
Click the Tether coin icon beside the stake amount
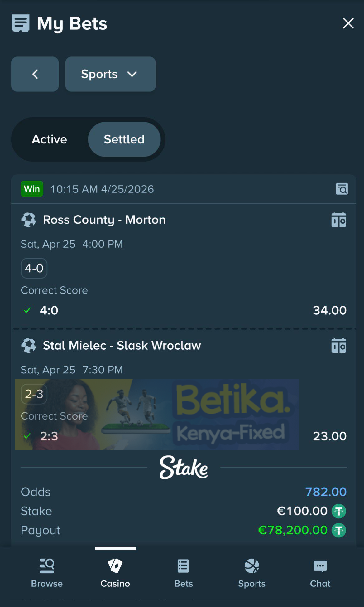[x=338, y=511]
